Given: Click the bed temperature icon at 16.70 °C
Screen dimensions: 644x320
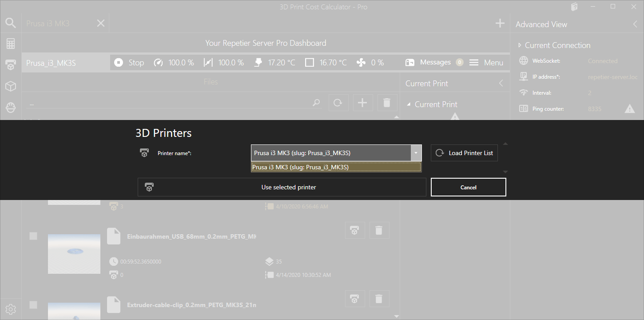Looking at the screenshot, I should coord(310,63).
